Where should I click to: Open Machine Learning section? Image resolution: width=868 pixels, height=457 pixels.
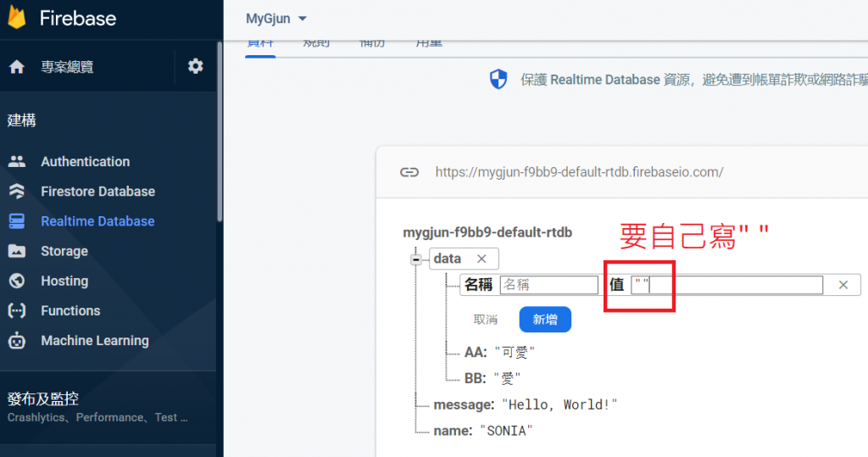95,341
